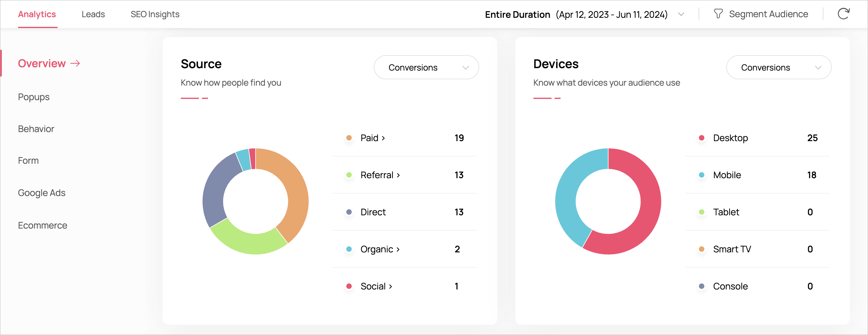
Task: Open the Source Conversions dropdown
Action: 426,68
